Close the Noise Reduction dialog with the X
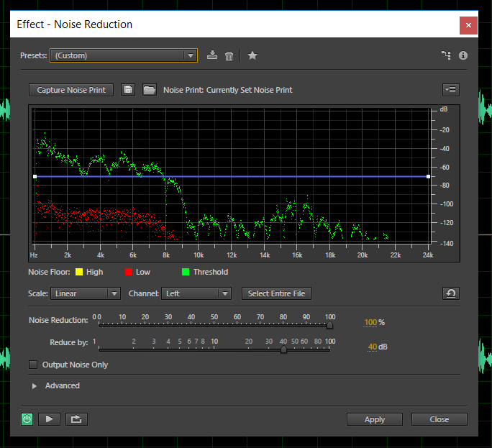 point(468,25)
